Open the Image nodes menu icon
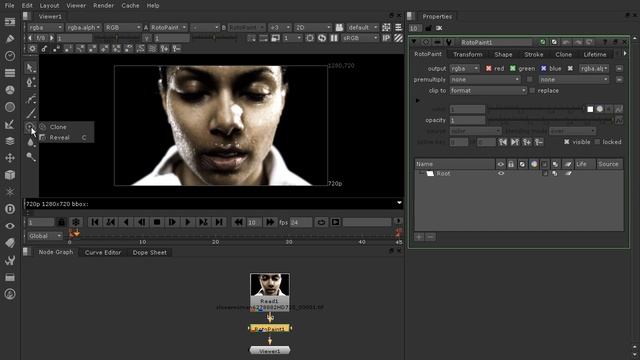The width and height of the screenshot is (640, 360). point(10,22)
